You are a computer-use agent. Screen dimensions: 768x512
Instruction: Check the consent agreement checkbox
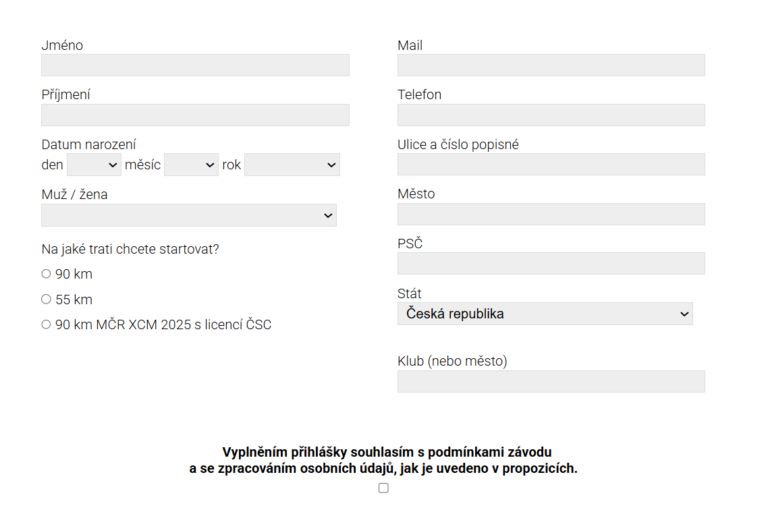pos(383,488)
